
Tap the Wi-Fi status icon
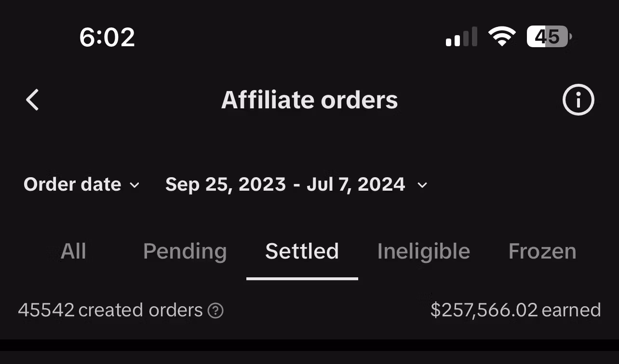coord(502,37)
